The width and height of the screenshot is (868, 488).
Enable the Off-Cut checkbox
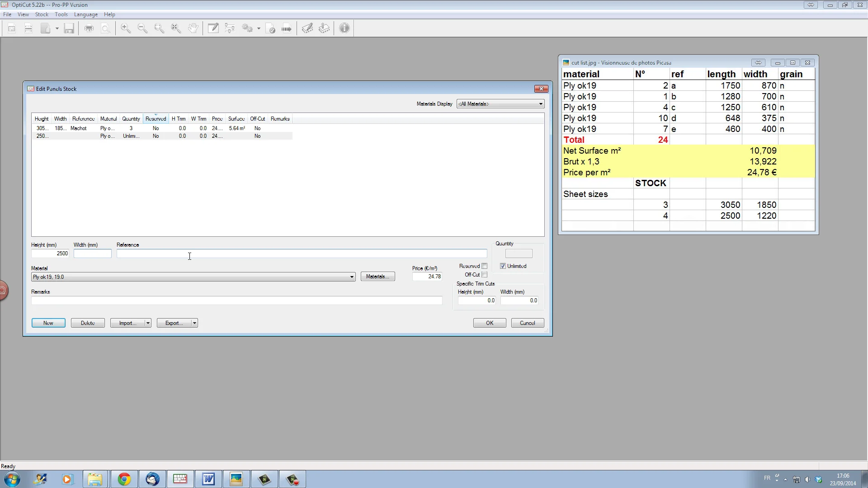pyautogui.click(x=484, y=275)
